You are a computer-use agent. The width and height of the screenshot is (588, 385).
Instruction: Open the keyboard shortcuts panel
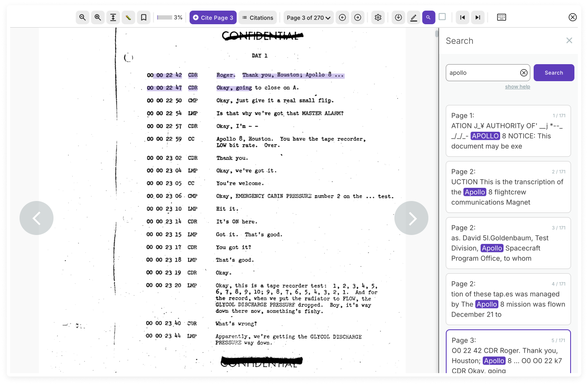point(501,17)
